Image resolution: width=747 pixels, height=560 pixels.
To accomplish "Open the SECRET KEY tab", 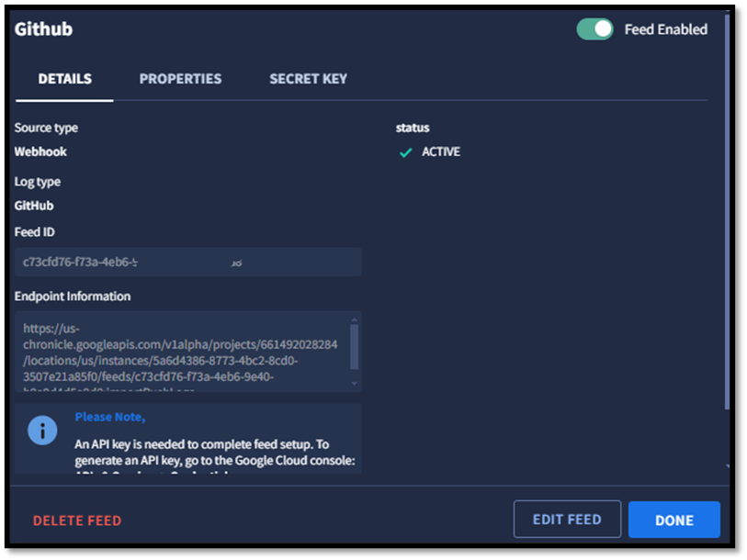I will tap(308, 79).
